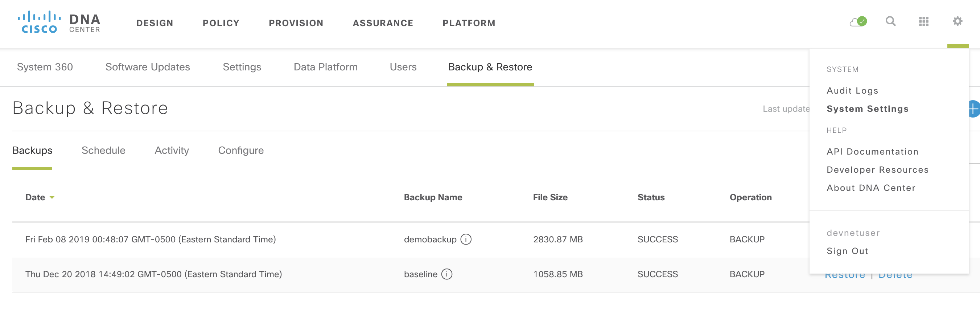
Task: Sign out as devnetuser
Action: [x=848, y=251]
